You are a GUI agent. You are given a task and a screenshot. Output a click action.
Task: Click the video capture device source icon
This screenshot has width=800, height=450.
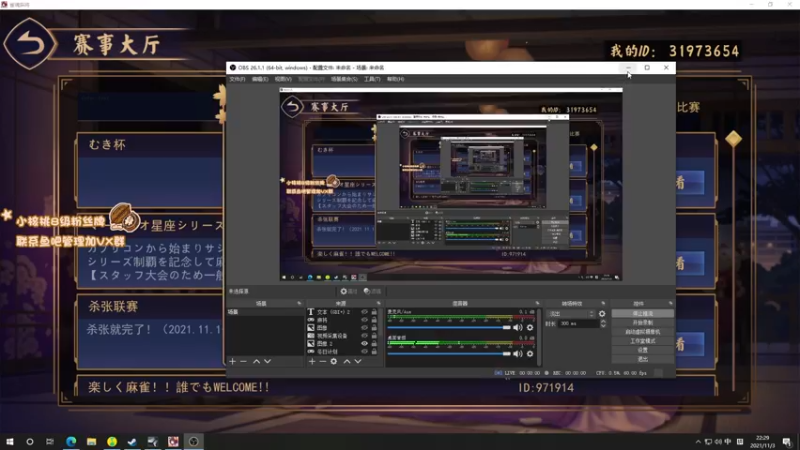tap(311, 336)
